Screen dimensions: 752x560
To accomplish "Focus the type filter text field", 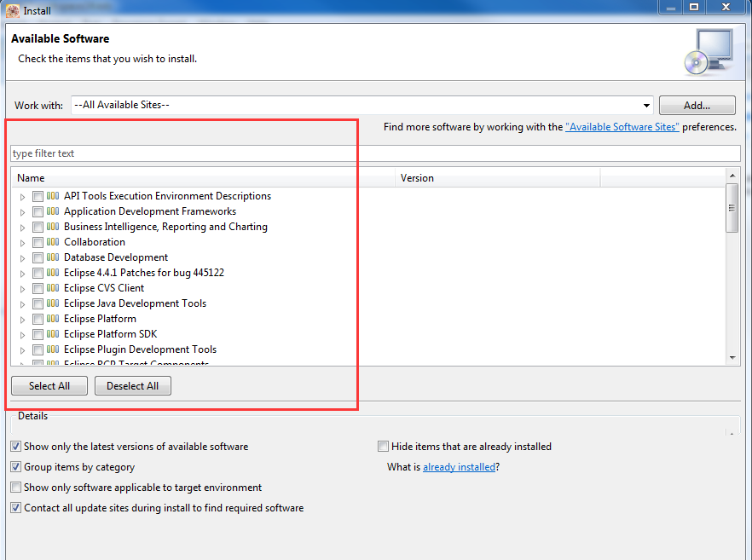I will [375, 153].
